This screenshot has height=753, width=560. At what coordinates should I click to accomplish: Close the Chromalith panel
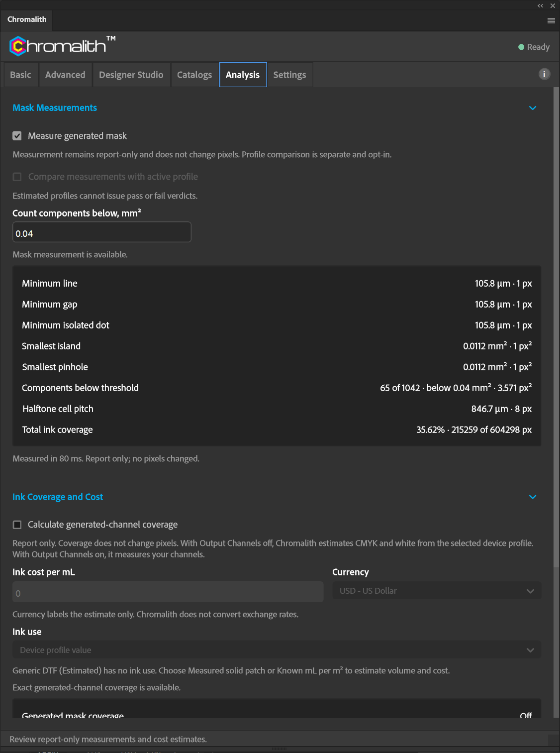[553, 6]
